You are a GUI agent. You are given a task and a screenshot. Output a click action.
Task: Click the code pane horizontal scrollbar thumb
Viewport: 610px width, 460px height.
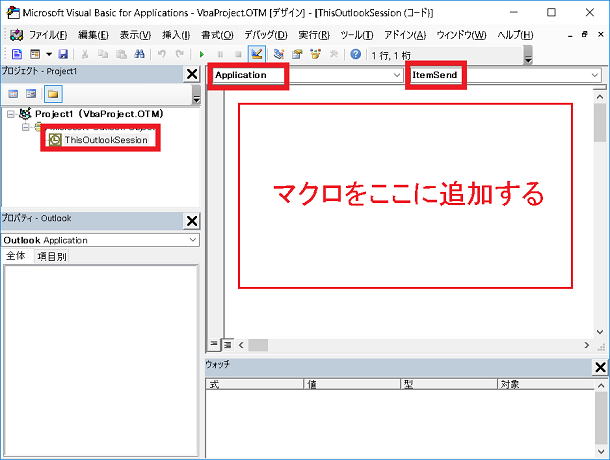(258, 345)
